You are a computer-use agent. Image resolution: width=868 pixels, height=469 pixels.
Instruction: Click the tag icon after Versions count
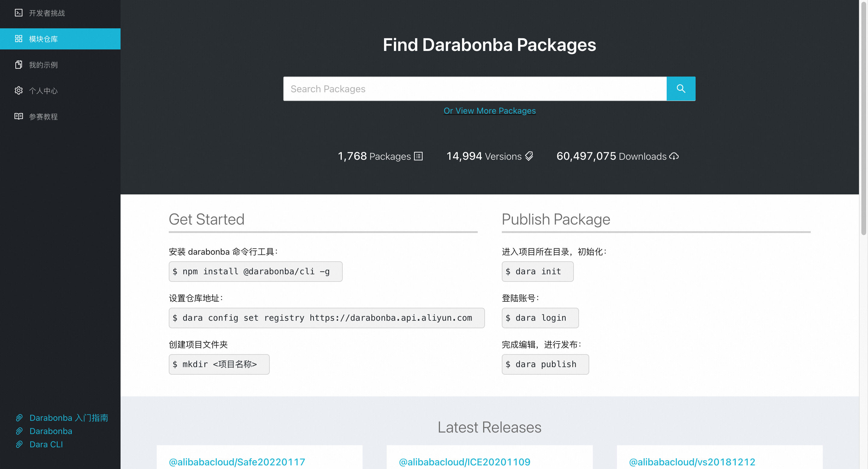click(x=529, y=156)
